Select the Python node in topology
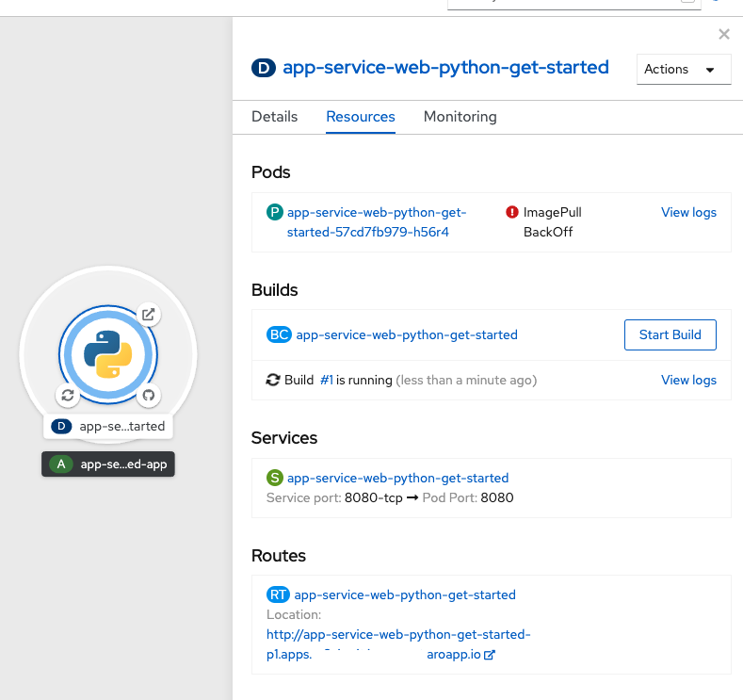The image size is (743, 700). 108,354
